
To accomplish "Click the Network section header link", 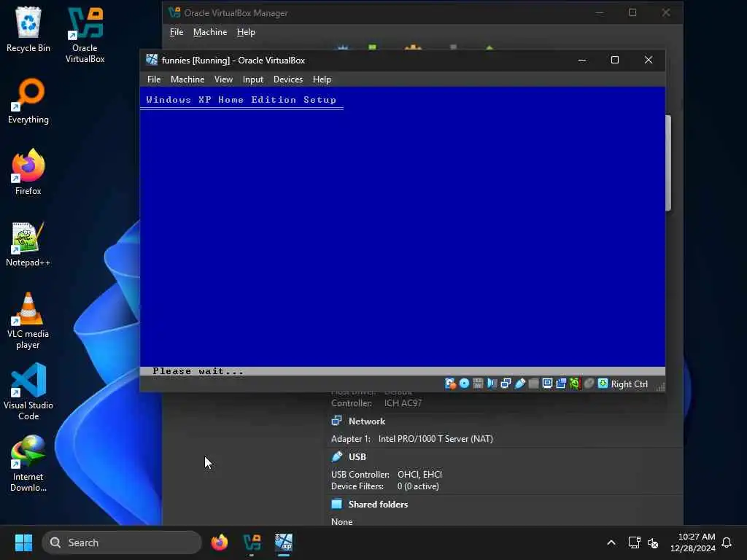I will click(366, 421).
